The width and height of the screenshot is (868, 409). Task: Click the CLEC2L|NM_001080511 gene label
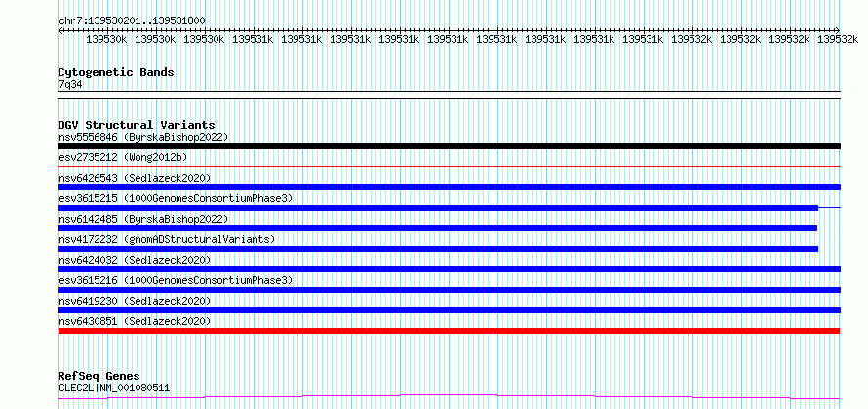click(114, 388)
